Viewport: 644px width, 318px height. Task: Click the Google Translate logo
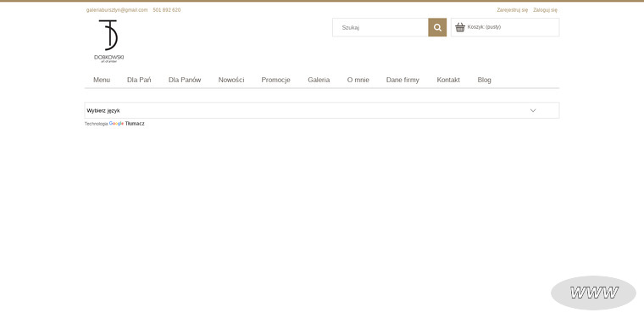tap(116, 124)
